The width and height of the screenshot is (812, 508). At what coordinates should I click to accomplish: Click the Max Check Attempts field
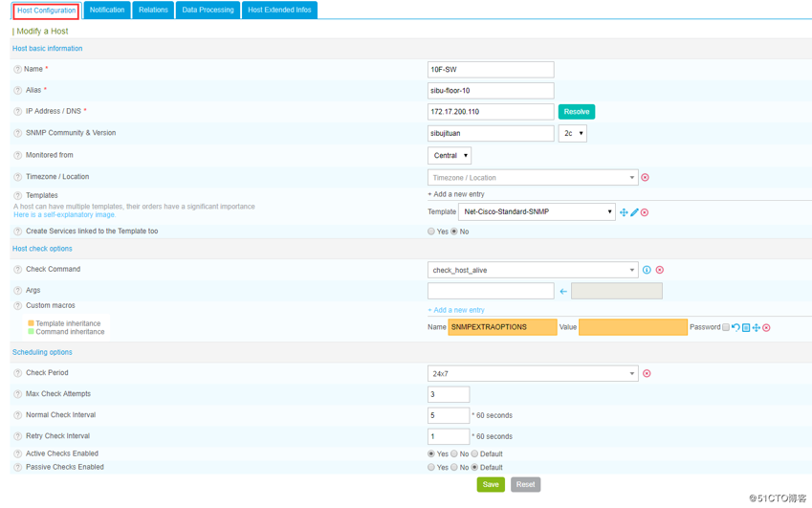tap(449, 394)
